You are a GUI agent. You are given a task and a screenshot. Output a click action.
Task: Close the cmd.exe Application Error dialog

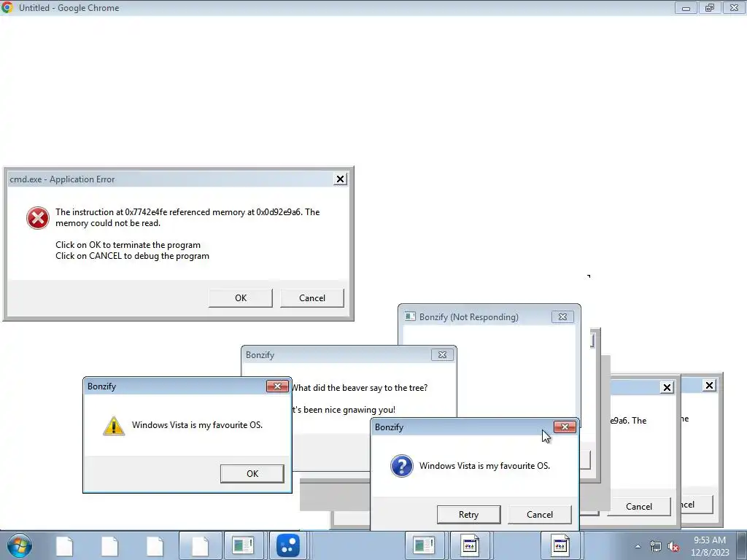pyautogui.click(x=340, y=179)
